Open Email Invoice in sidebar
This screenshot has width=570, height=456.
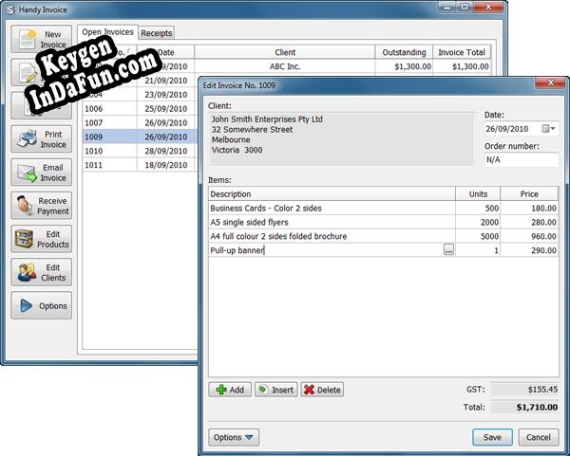(41, 172)
